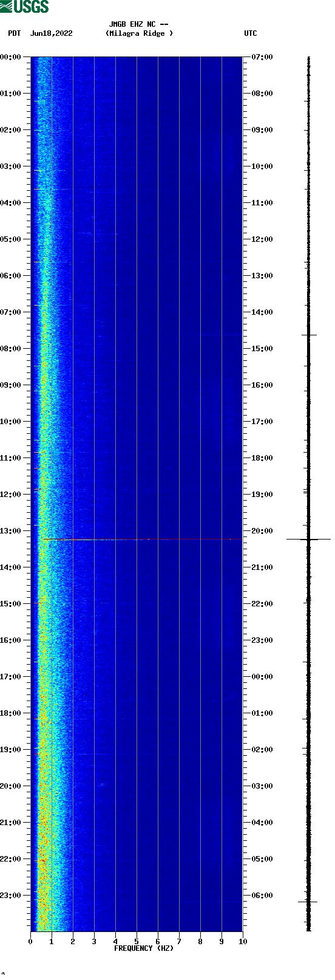Click the 01:00 UTC label on right axis
This screenshot has width=335, height=980.
(262, 713)
